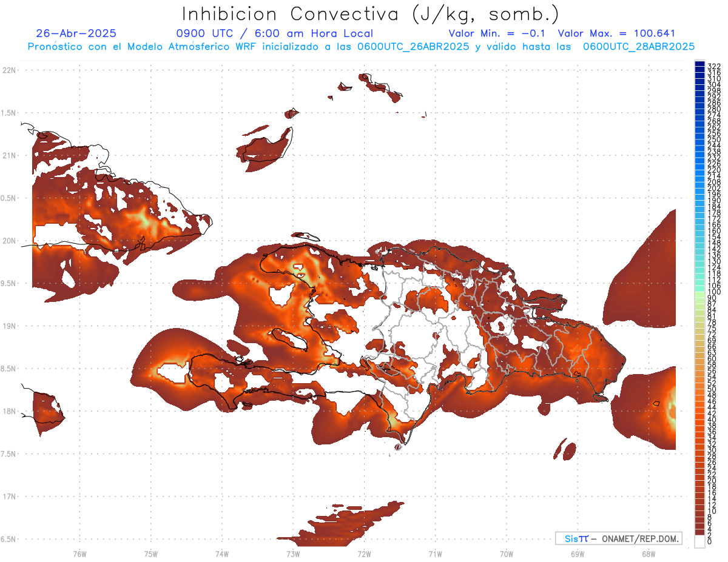
Task: Click the '9.5N' latitude label
Action: click(x=8, y=283)
